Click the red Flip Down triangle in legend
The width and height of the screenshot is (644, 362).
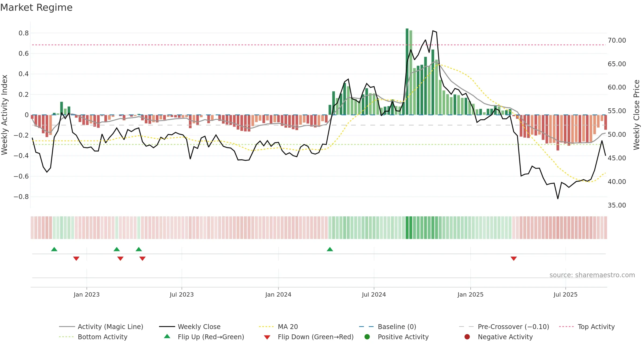click(x=267, y=337)
